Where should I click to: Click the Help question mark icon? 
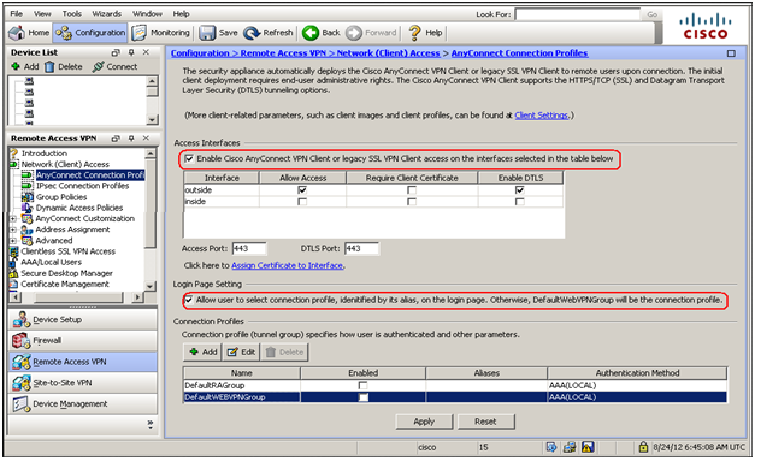pos(414,33)
